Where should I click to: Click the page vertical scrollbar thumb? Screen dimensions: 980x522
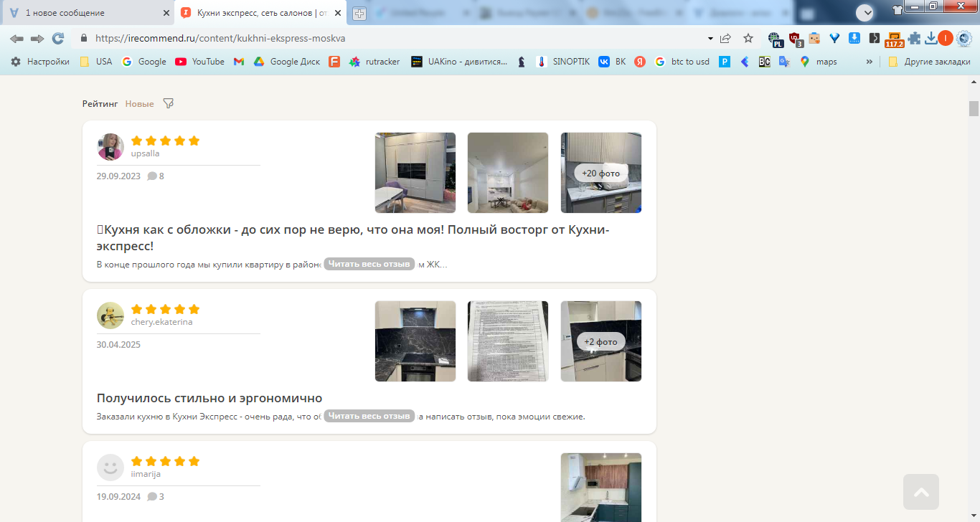tap(974, 108)
